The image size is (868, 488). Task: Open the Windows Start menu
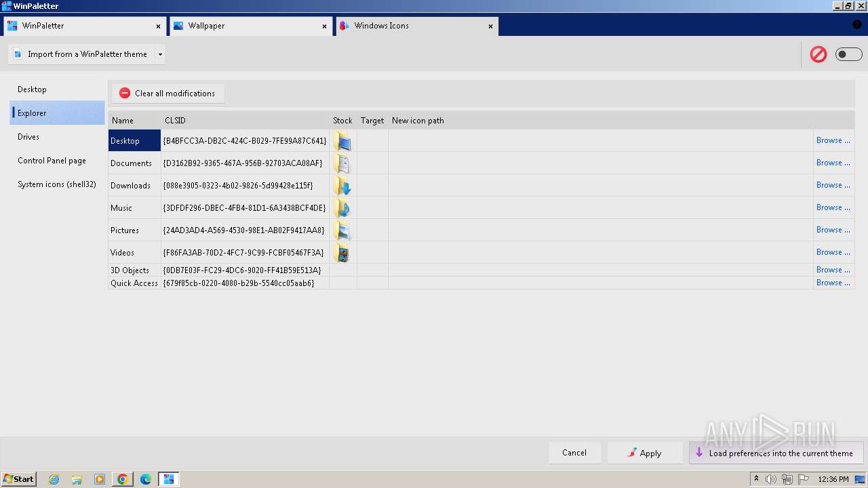pyautogui.click(x=18, y=479)
